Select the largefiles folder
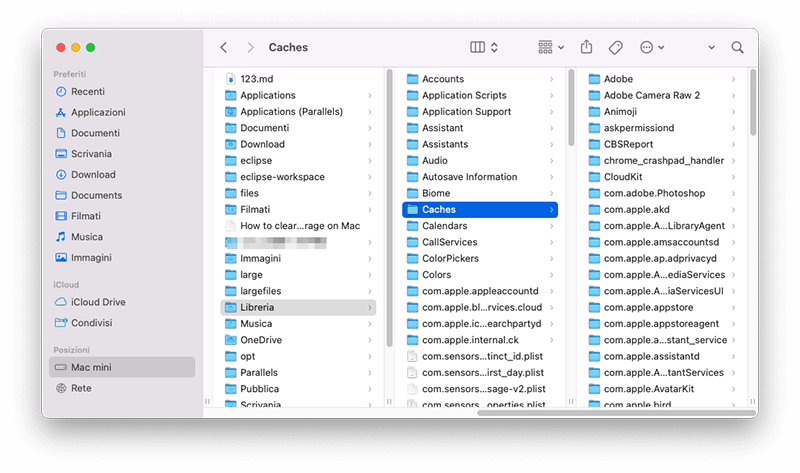The height and width of the screenshot is (473, 800). pyautogui.click(x=298, y=291)
